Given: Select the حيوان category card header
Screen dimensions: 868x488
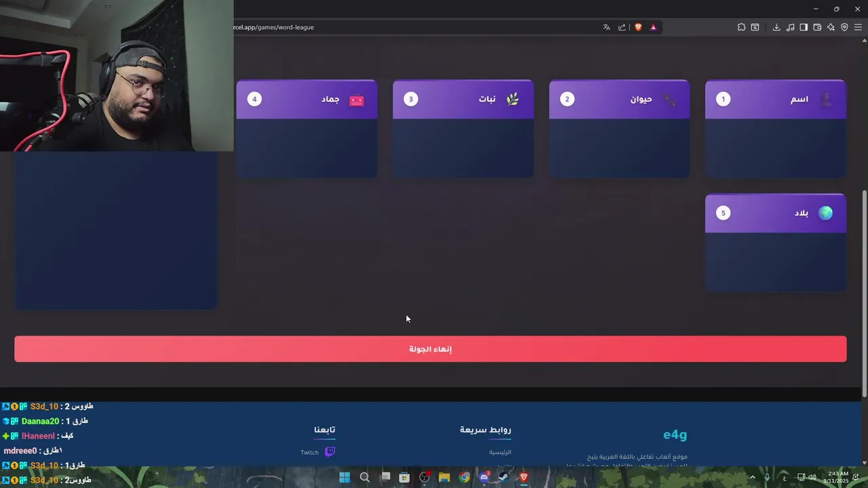Looking at the screenshot, I should (x=619, y=100).
